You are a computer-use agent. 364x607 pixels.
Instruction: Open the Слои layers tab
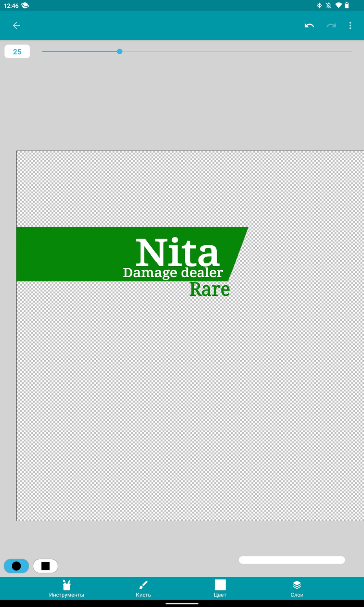click(x=297, y=588)
